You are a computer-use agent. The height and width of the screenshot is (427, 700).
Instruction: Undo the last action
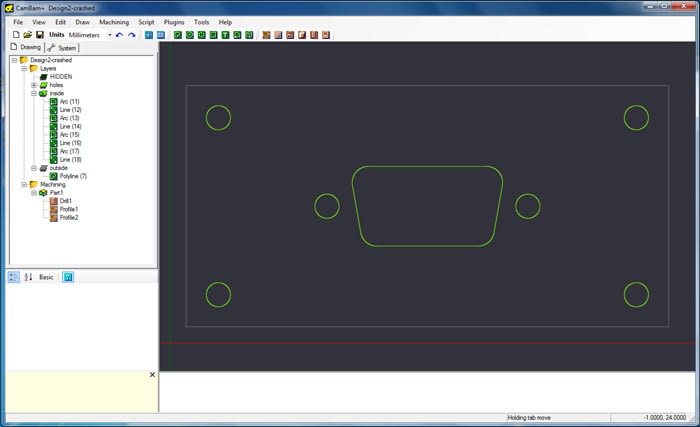click(119, 35)
